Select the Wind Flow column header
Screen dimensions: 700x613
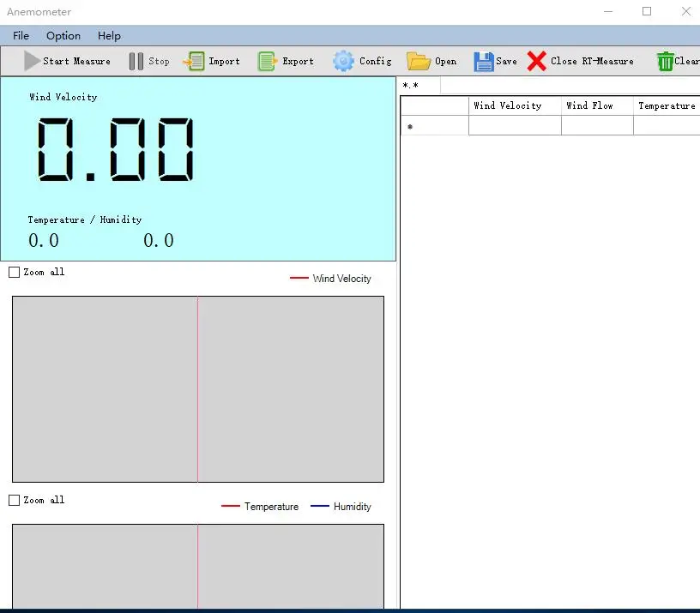597,105
